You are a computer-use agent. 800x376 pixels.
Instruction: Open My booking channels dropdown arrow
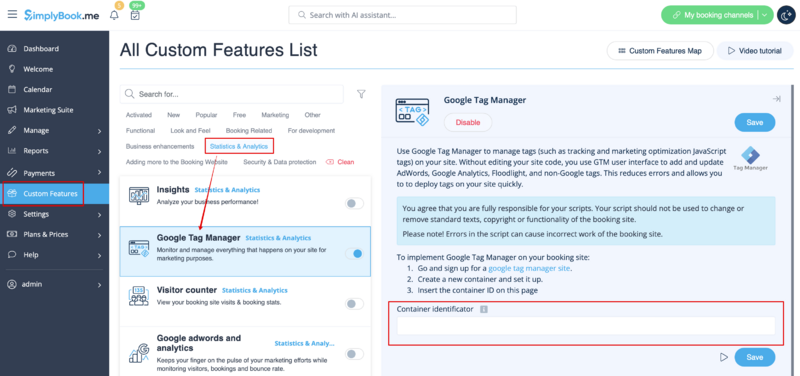[x=764, y=15]
